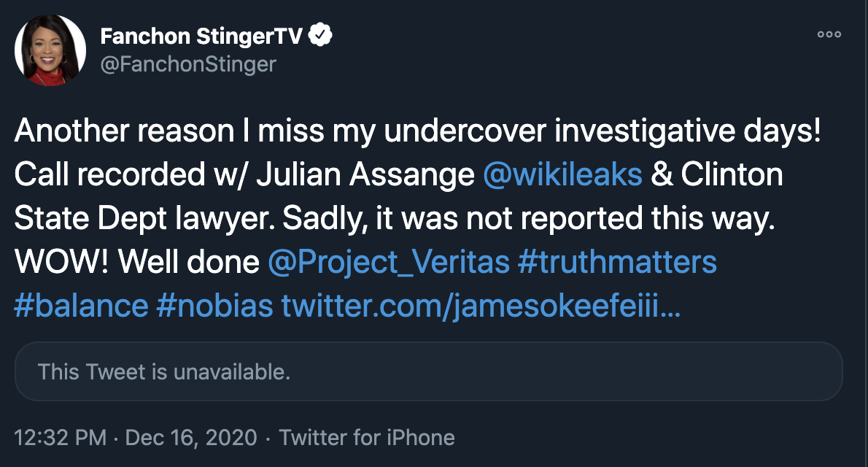Click the Fanchon StingerTV display name
The width and height of the screenshot is (868, 467).
(202, 36)
